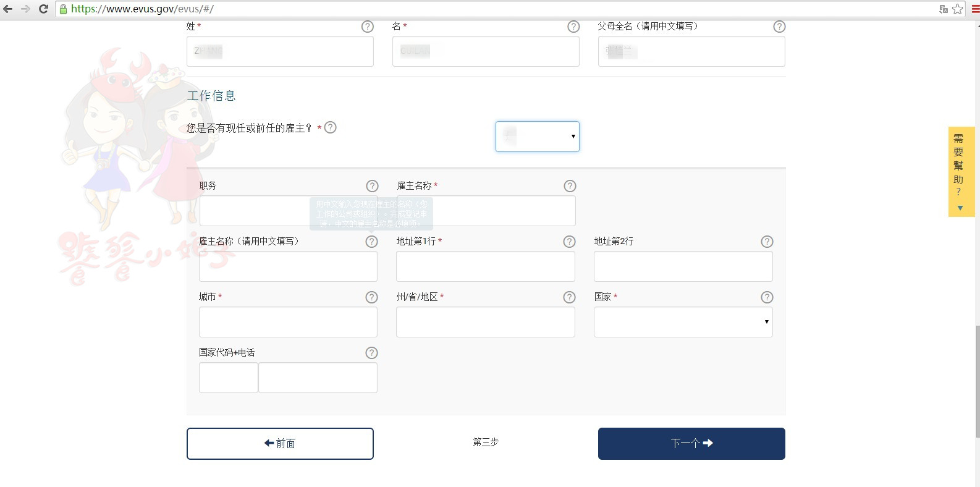Open help icon for 父母全名 field
Screen dimensions: 980x487
click(x=779, y=27)
